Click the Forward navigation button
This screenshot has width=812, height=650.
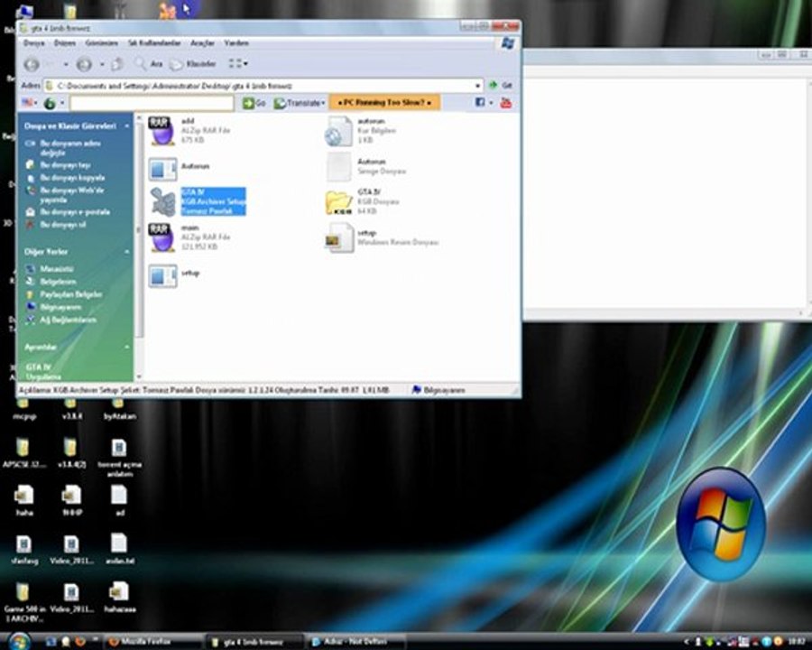pyautogui.click(x=84, y=64)
